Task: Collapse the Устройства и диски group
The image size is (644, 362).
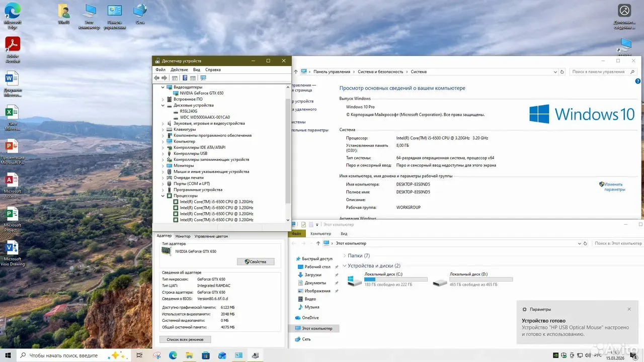Action: [x=344, y=265]
